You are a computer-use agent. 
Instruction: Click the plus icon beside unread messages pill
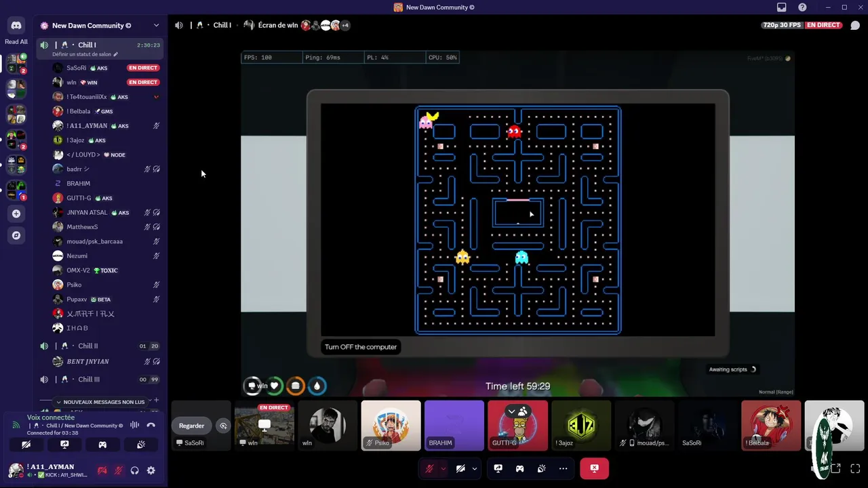[156, 401]
